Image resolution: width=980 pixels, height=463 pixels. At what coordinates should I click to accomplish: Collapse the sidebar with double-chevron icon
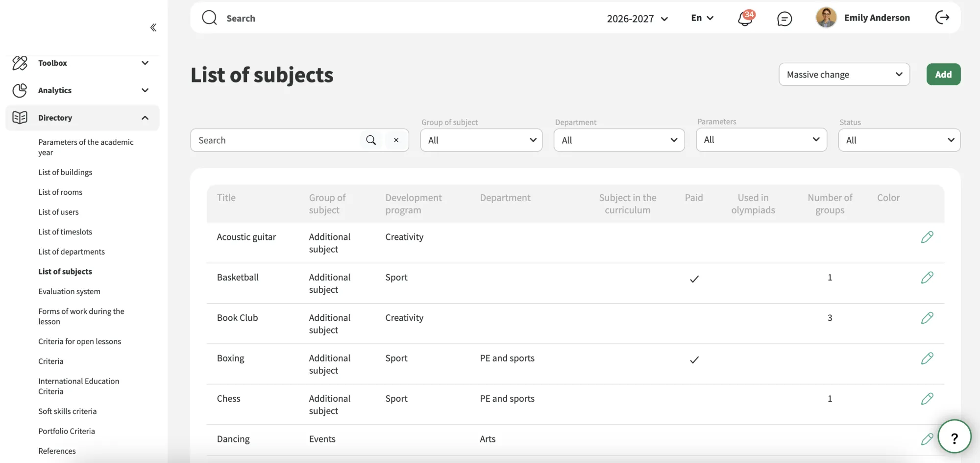[x=153, y=27]
